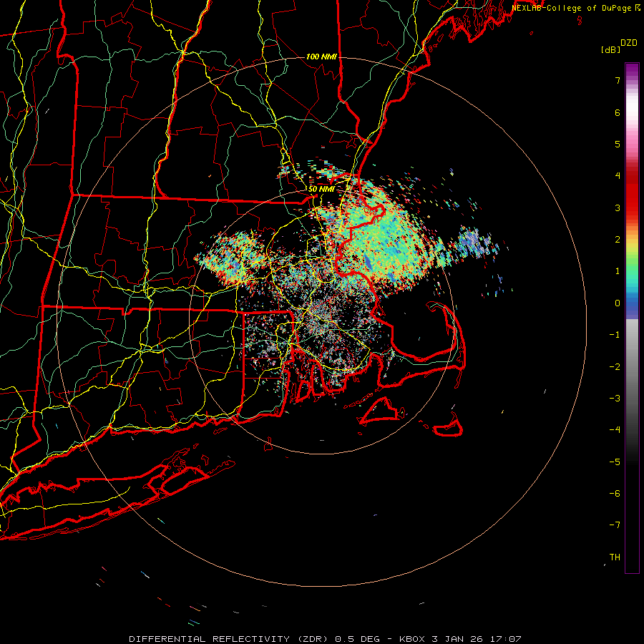
Task: Select the -4 value on color scale
Action: coord(615,430)
